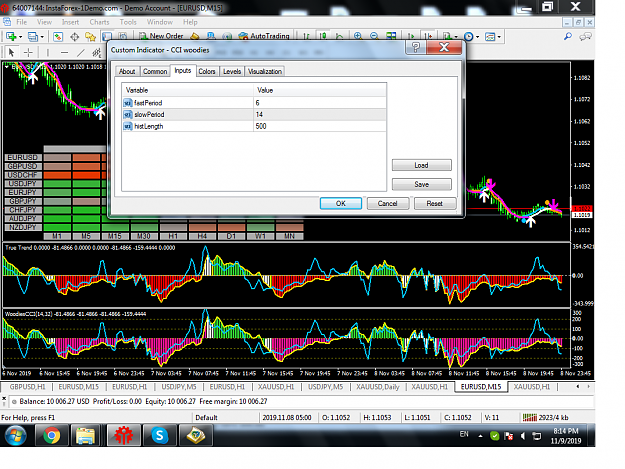Switch to the Common tab
Image resolution: width=625 pixels, height=469 pixels.
pos(155,71)
